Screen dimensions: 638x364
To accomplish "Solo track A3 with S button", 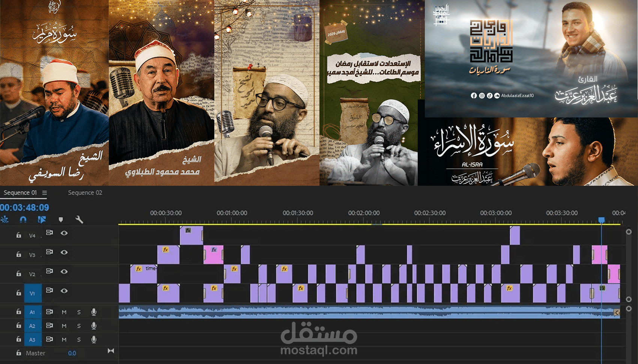I will pos(79,340).
